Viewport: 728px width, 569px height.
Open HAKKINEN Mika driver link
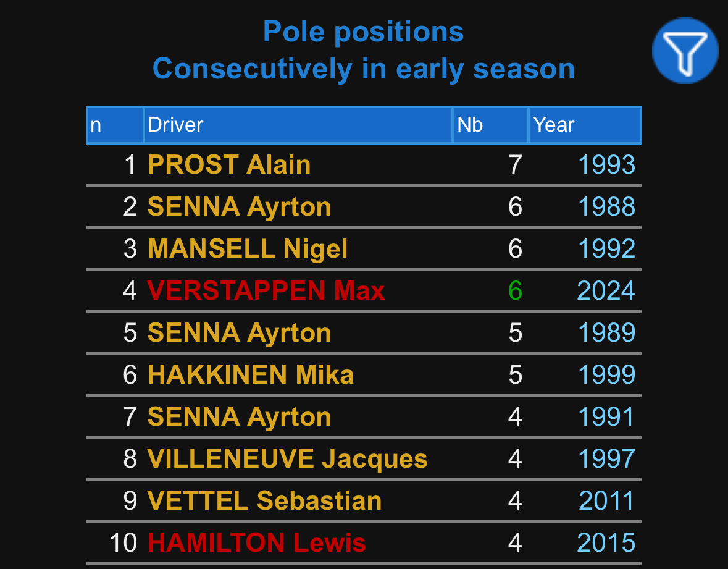(x=251, y=375)
